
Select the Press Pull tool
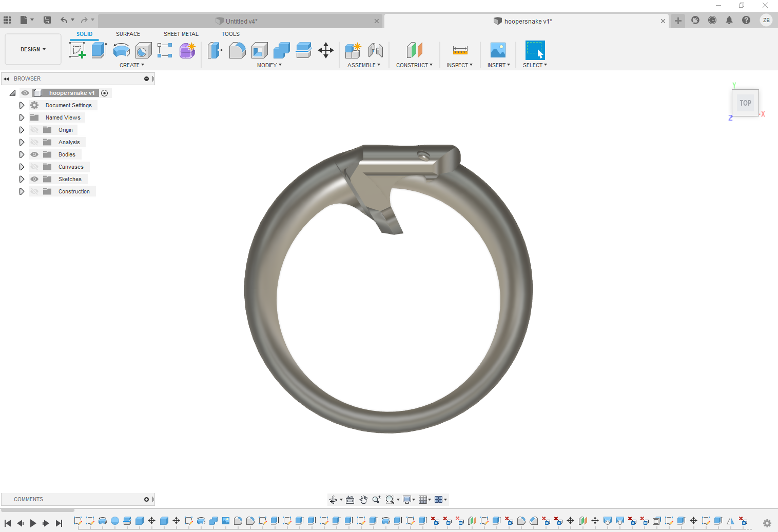(215, 50)
